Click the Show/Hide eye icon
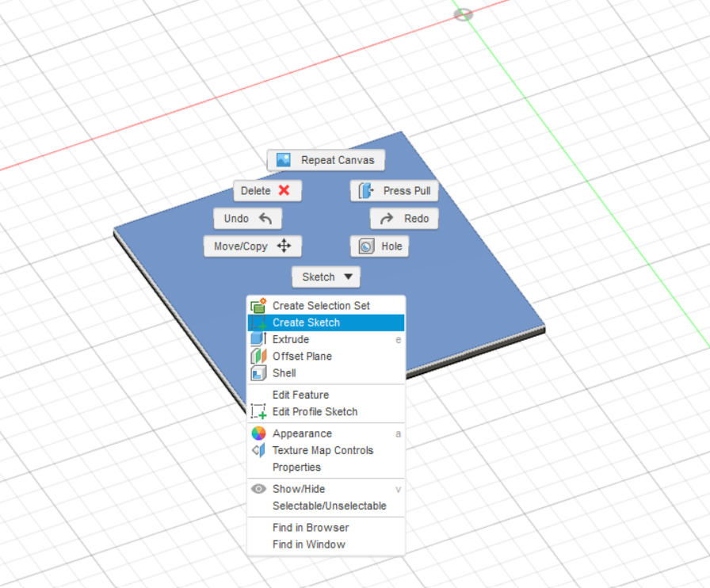Screen dimensions: 710x588 [x=258, y=489]
